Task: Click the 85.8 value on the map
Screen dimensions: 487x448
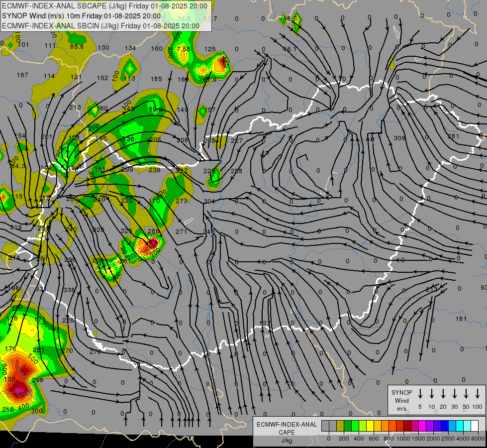Action: click(x=77, y=47)
